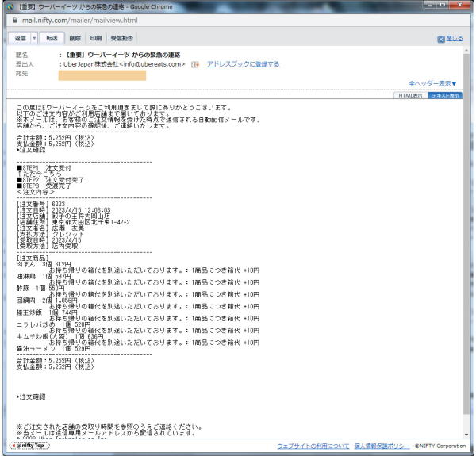Click the lock icon in address bar

coord(14,21)
